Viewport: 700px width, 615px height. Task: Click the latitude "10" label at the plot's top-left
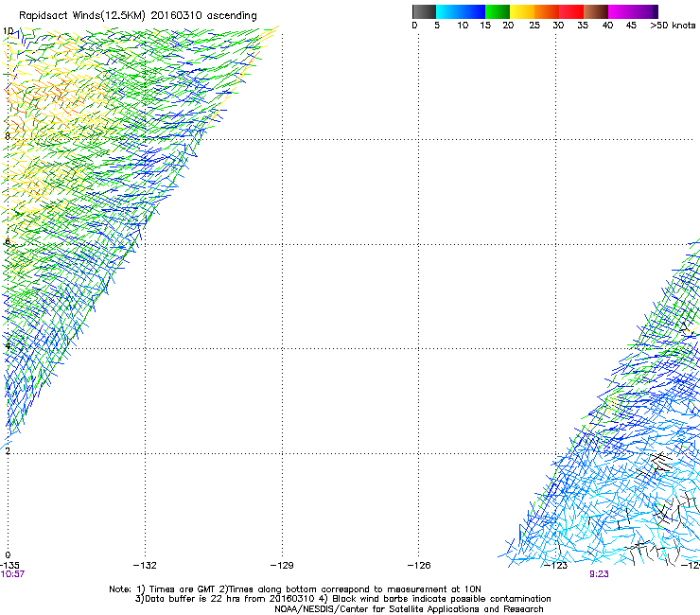[8, 31]
